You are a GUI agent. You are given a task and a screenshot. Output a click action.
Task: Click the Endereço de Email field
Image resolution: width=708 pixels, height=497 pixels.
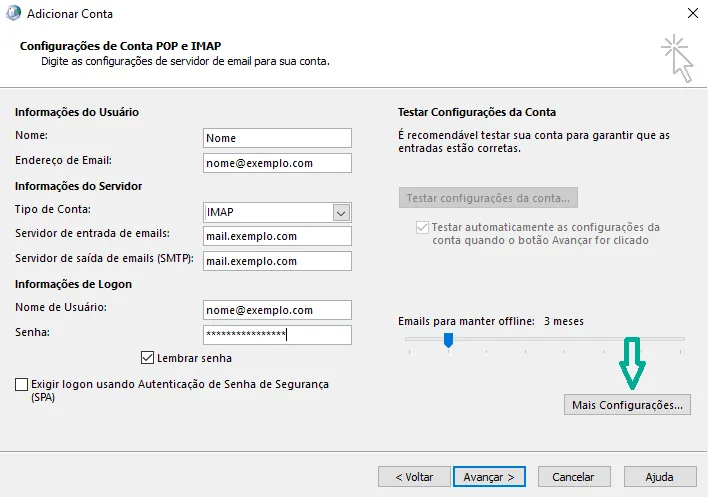(277, 163)
